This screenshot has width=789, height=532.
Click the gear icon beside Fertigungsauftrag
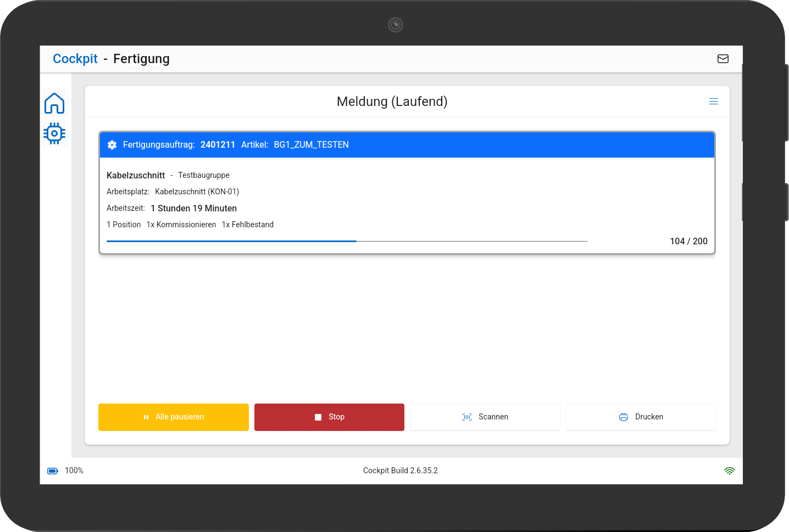(x=112, y=145)
